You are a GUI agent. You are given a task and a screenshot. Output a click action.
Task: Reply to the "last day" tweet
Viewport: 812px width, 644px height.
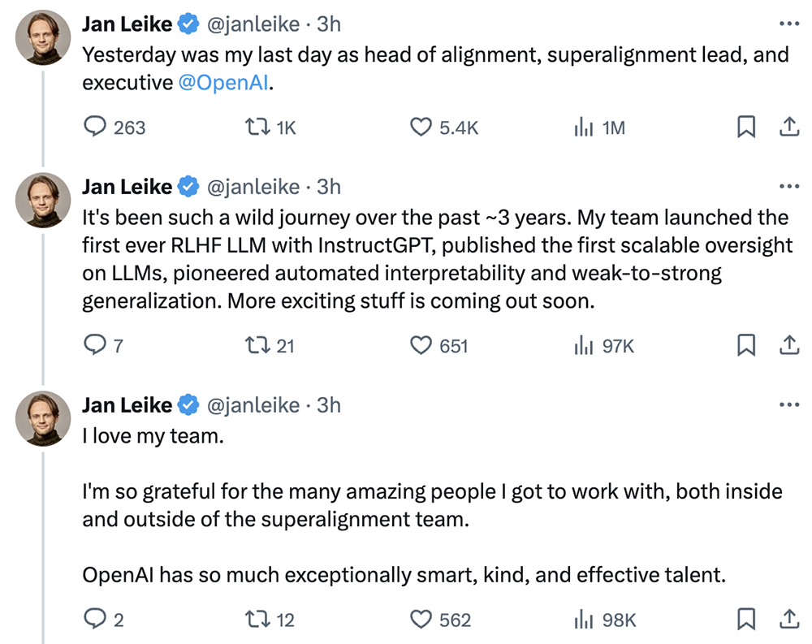[96, 128]
